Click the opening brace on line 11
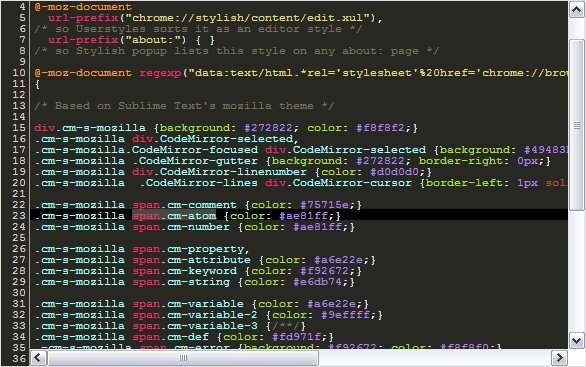Viewport: 586px width, 367px height. coord(37,84)
